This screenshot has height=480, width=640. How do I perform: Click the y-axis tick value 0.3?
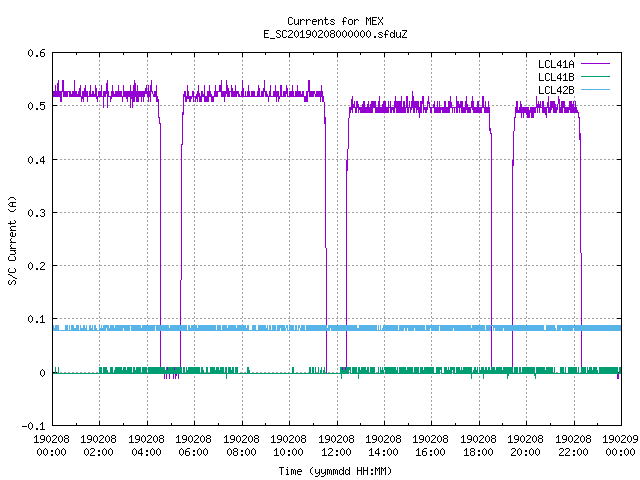pyautogui.click(x=36, y=213)
